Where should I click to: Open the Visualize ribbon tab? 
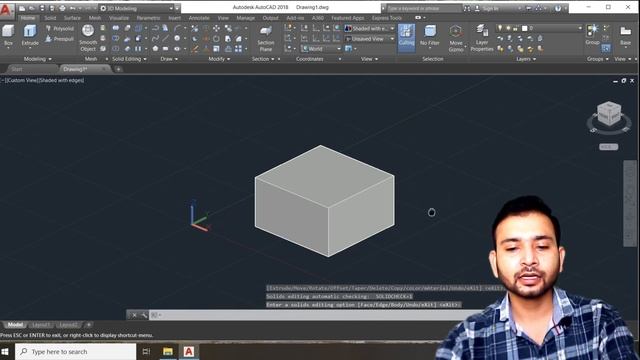click(119, 18)
